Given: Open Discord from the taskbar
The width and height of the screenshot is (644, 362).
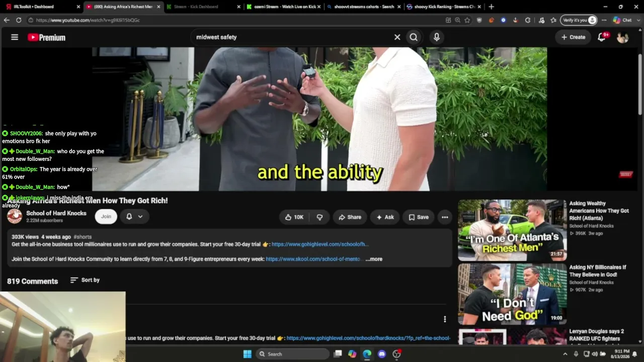Looking at the screenshot, I should tap(381, 354).
